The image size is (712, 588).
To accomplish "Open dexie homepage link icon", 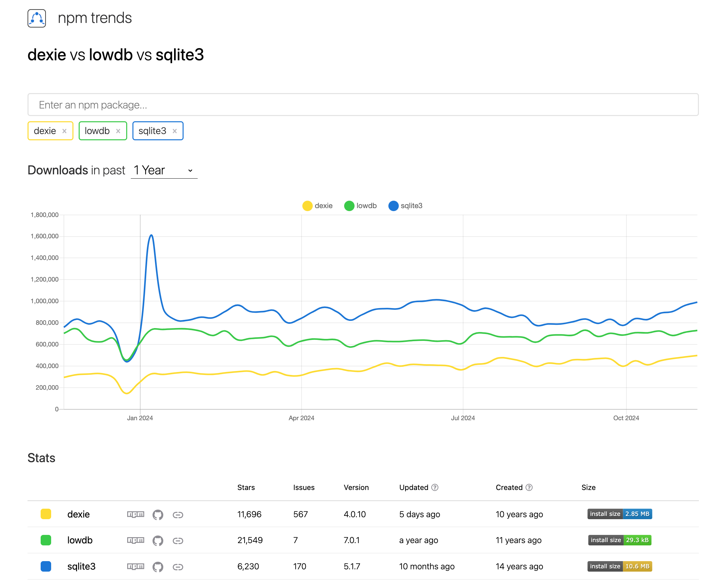I will pyautogui.click(x=178, y=515).
